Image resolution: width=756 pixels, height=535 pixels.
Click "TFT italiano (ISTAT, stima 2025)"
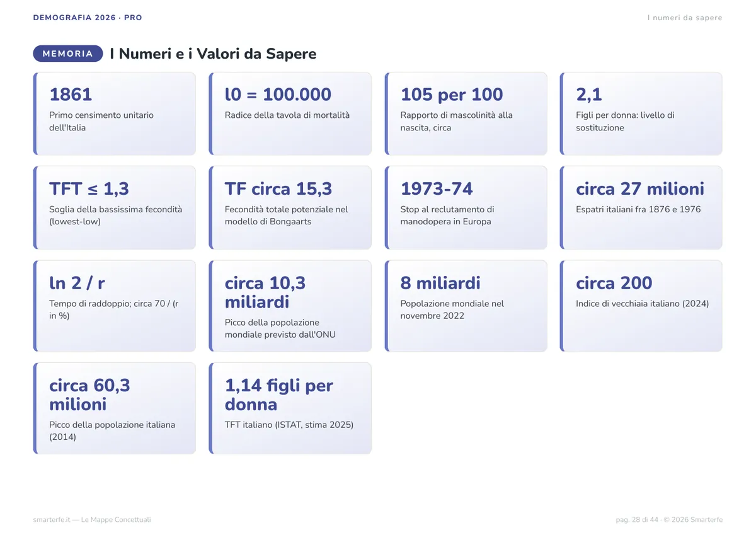(289, 425)
